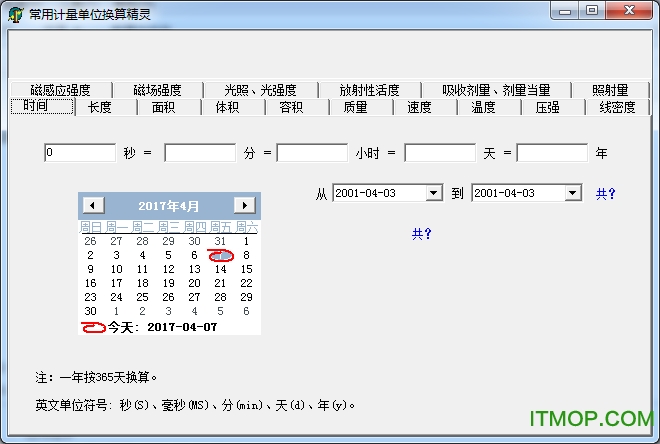Screen dimensions: 660x444
Task: Click the 2017年4月 calendar title
Action: tap(168, 206)
